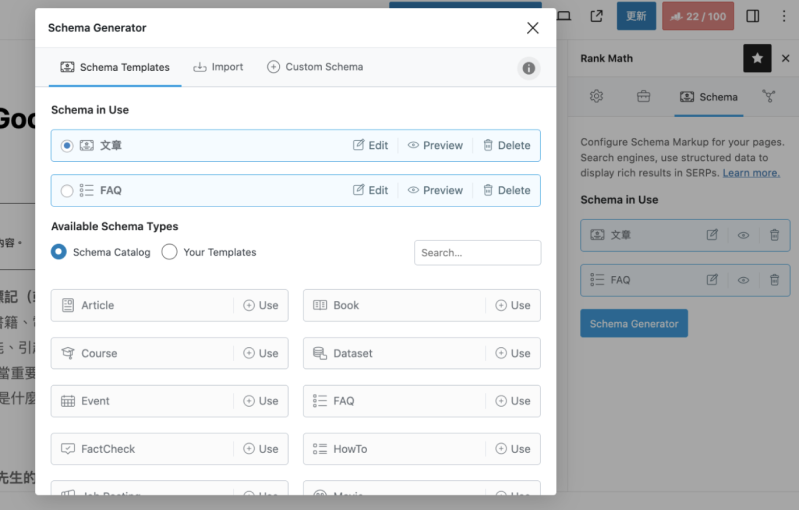Click the 文章 schema icon in sidebar
The image size is (799, 510).
point(597,235)
